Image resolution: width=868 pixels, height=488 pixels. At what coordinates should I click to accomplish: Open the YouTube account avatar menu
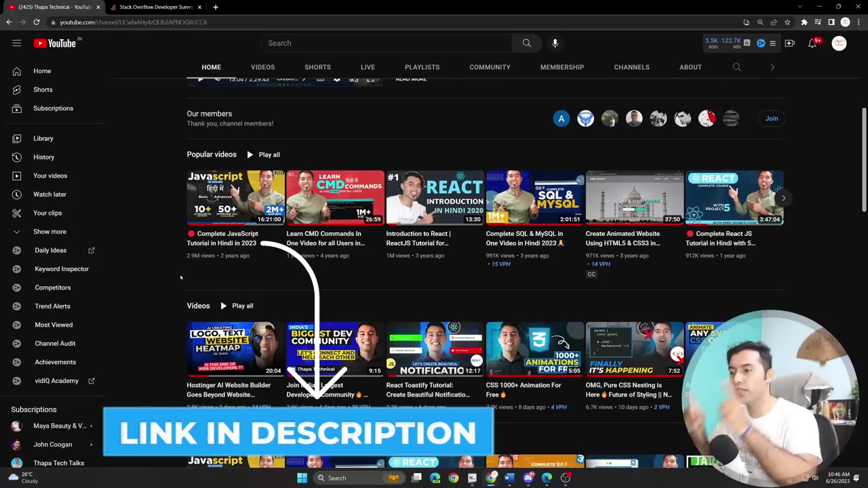839,43
